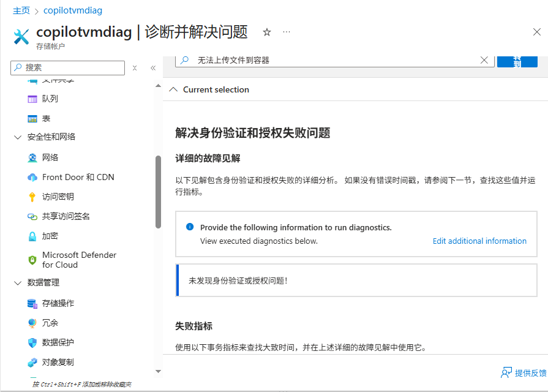
Task: Click the info icon in diagnostics notice
Action: 190,227
